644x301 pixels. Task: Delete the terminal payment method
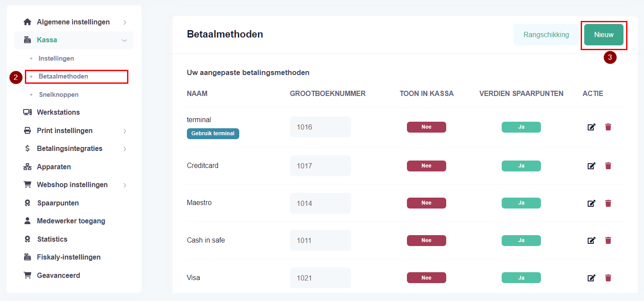pos(608,127)
